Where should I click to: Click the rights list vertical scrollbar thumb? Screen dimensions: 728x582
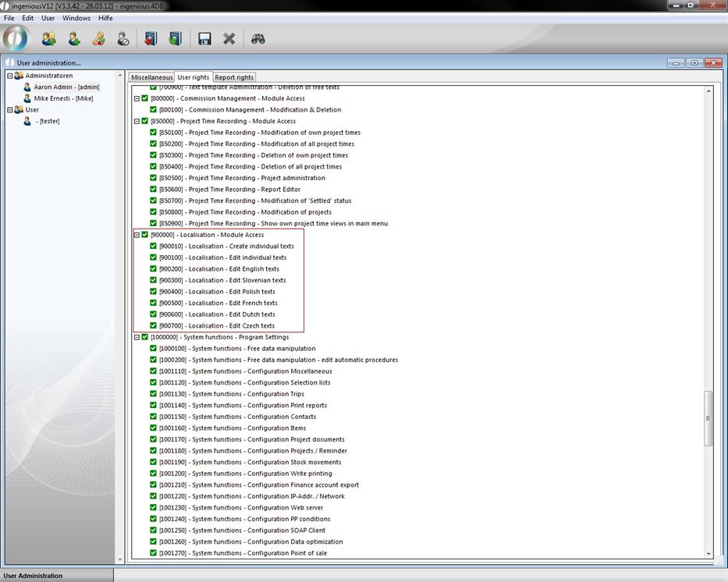click(x=708, y=418)
